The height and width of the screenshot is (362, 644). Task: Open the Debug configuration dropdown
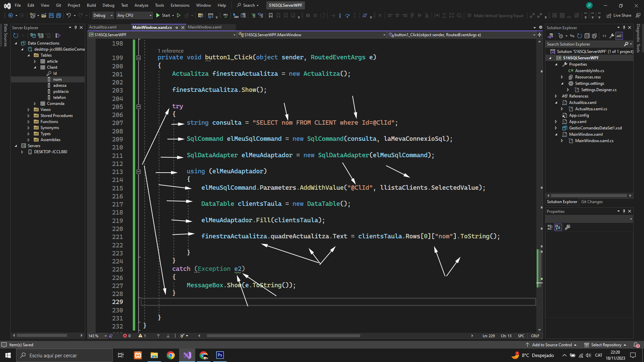tap(103, 15)
